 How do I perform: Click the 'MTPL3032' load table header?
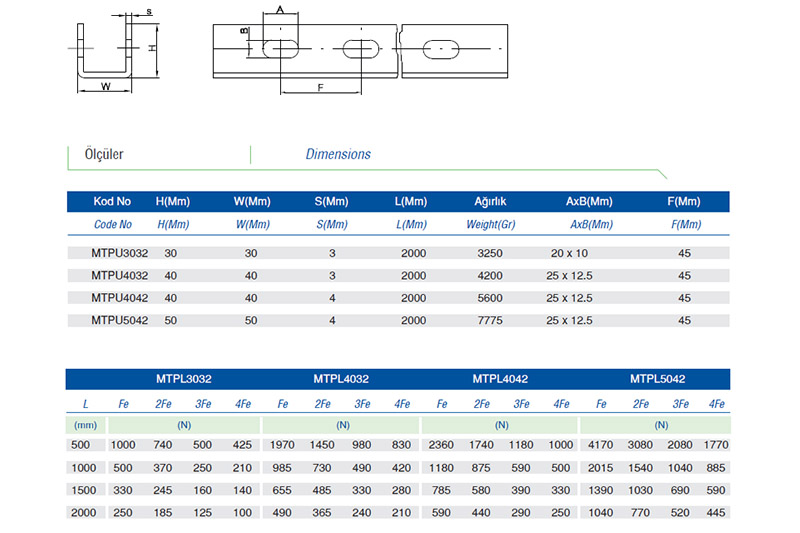pyautogui.click(x=184, y=379)
